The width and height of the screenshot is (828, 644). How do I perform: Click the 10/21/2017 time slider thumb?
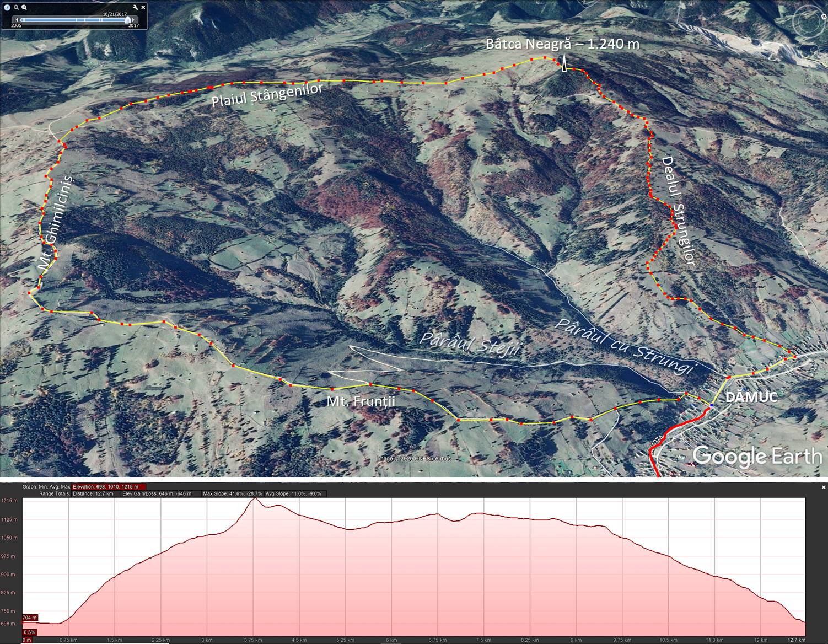(x=127, y=20)
